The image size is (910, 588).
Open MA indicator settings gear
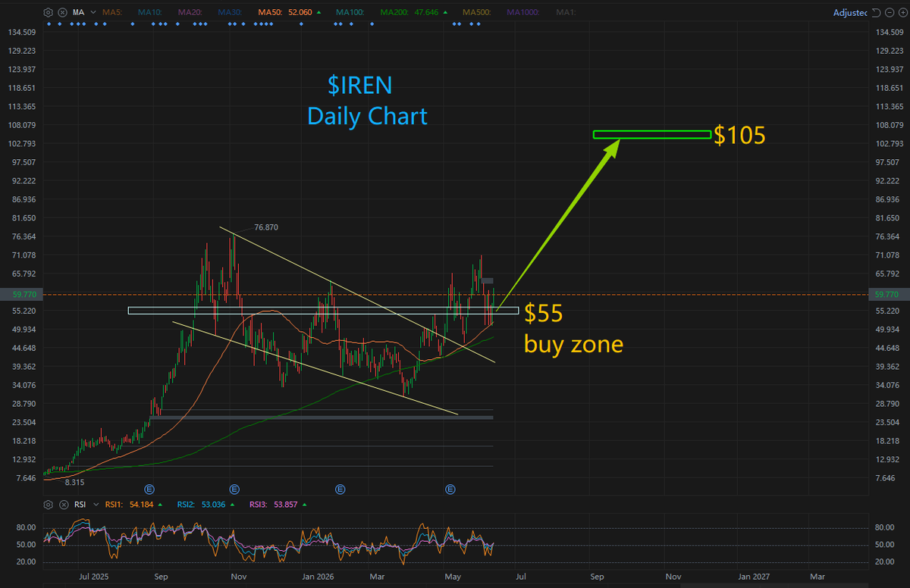pyautogui.click(x=48, y=12)
